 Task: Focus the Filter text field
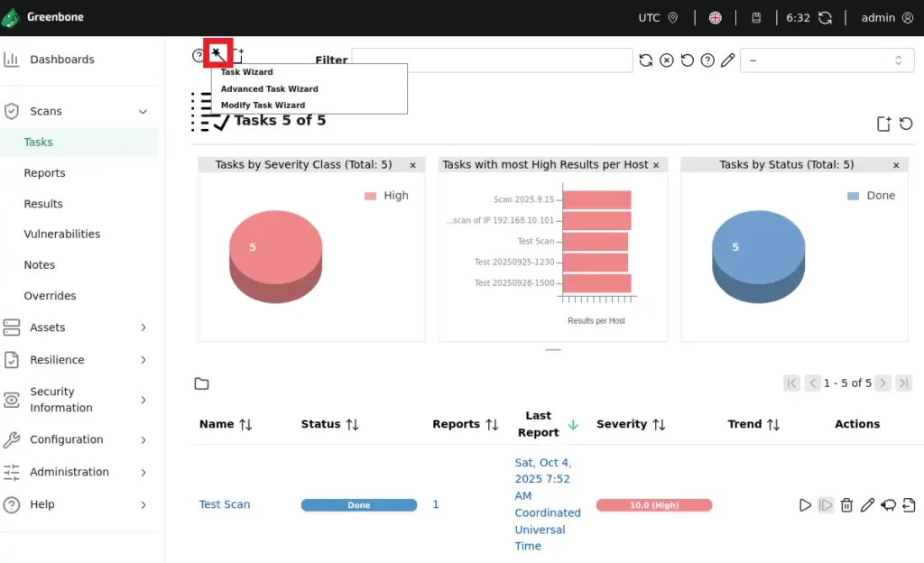492,60
